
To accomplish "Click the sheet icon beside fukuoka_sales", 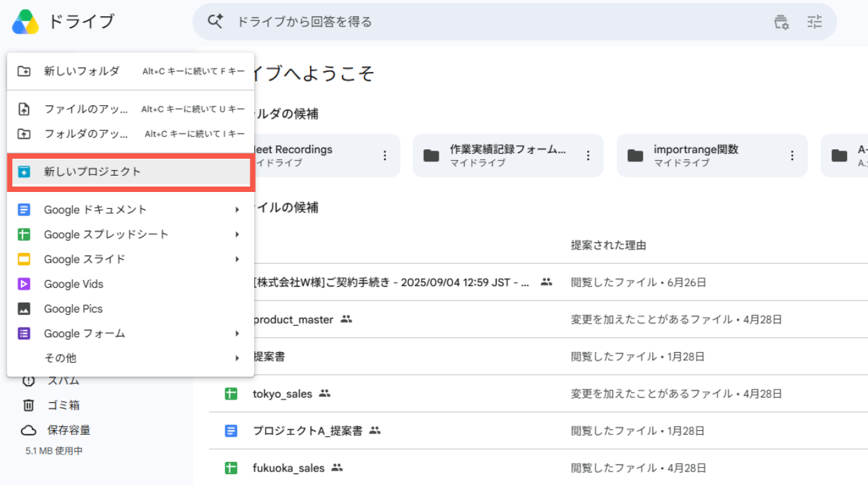I will [231, 468].
